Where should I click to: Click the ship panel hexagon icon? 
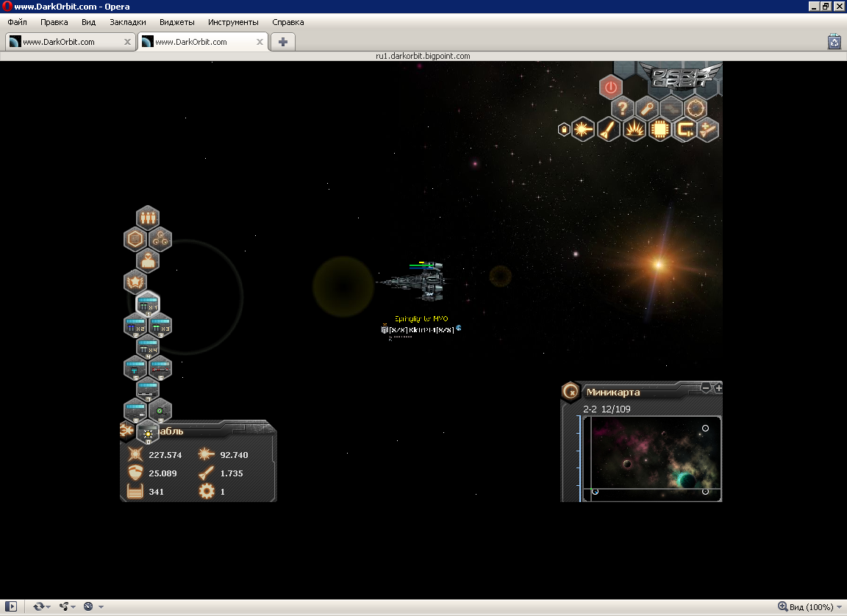pos(126,430)
